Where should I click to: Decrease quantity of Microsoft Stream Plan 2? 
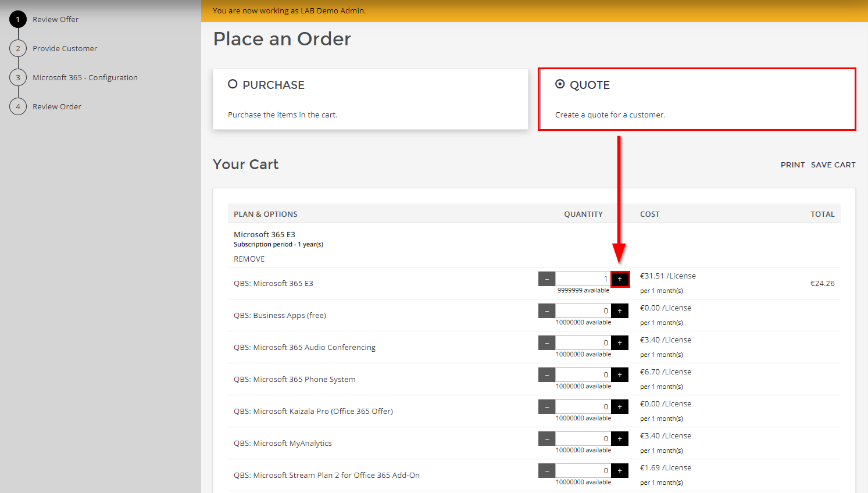[x=547, y=471]
